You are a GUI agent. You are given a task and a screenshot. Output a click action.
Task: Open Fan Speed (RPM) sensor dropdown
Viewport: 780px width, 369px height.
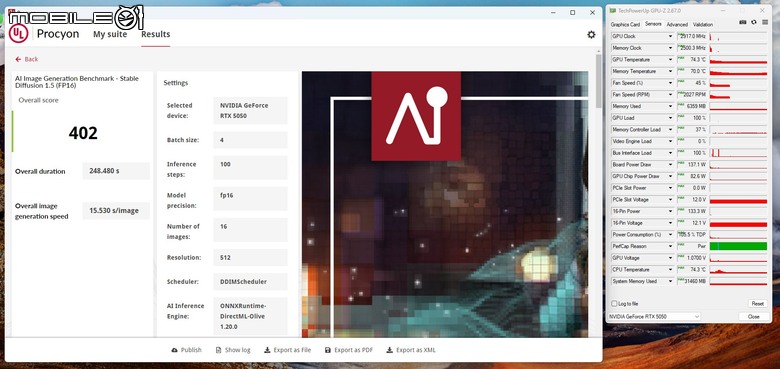[x=671, y=94]
